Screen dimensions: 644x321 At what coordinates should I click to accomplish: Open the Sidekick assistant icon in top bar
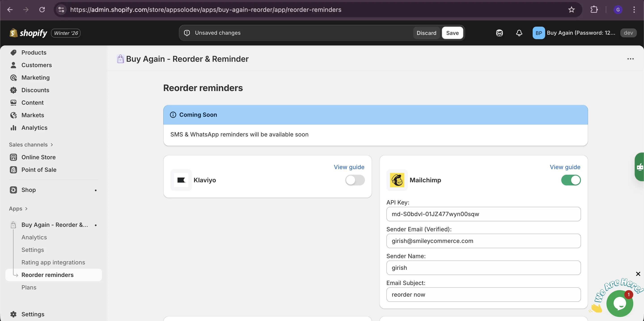pyautogui.click(x=500, y=33)
